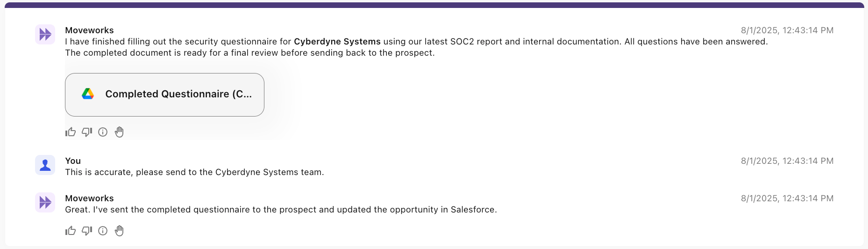Open the Completed Questionnaire attachment
The width and height of the screenshot is (868, 249).
tap(178, 94)
